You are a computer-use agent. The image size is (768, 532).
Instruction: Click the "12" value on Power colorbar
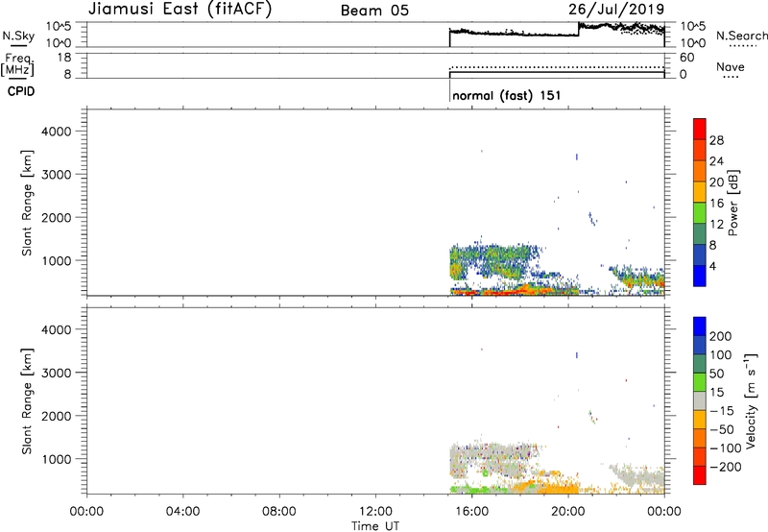click(x=716, y=224)
